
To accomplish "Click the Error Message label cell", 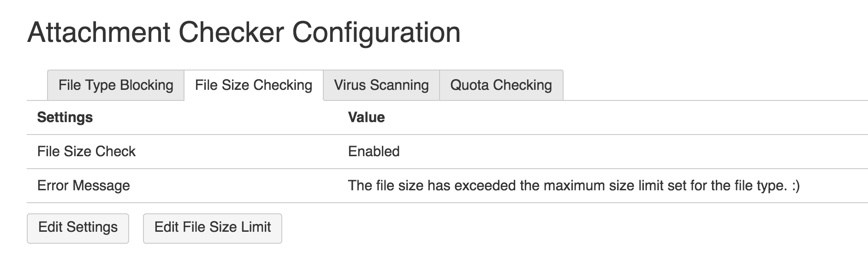I will click(x=83, y=186).
